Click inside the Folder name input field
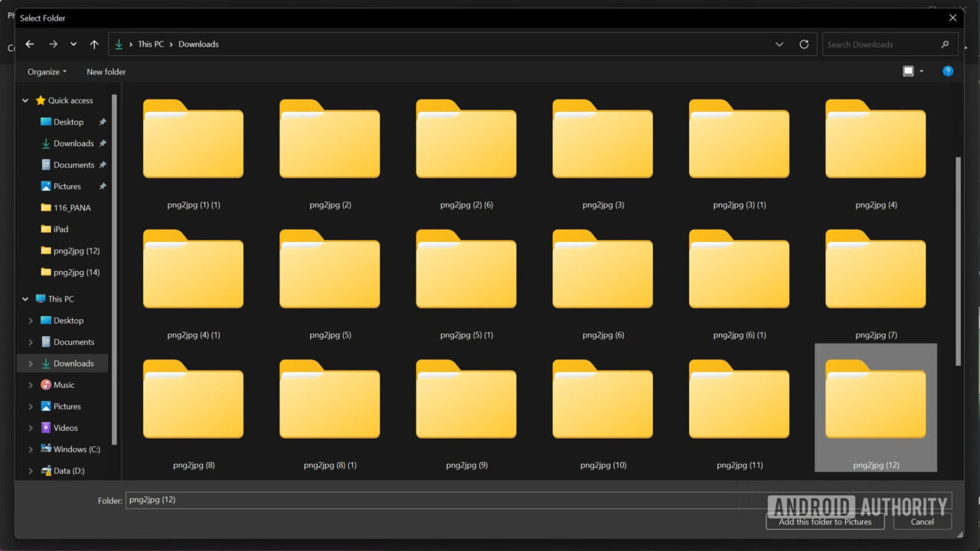This screenshot has height=551, width=980. (x=306, y=499)
